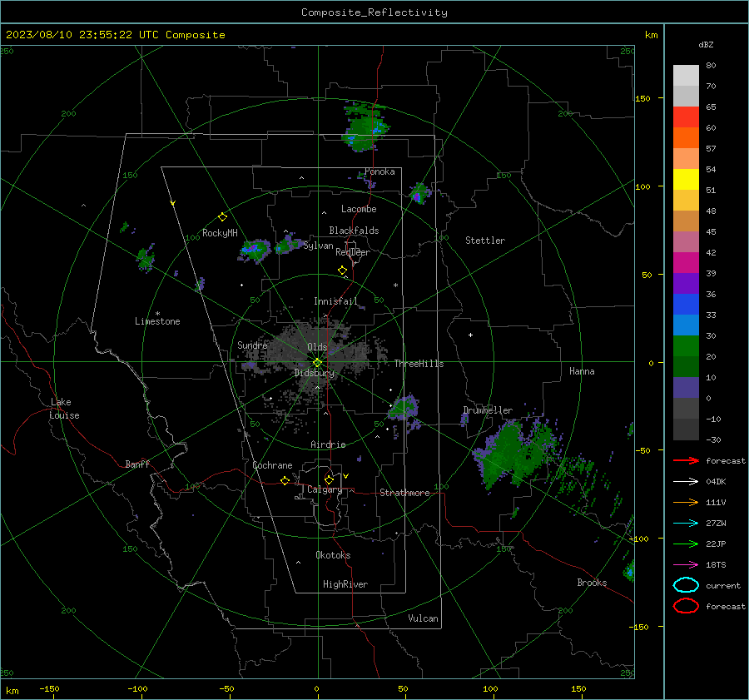Click the Strathmore label
Image resolution: width=749 pixels, height=700 pixels.
click(404, 493)
